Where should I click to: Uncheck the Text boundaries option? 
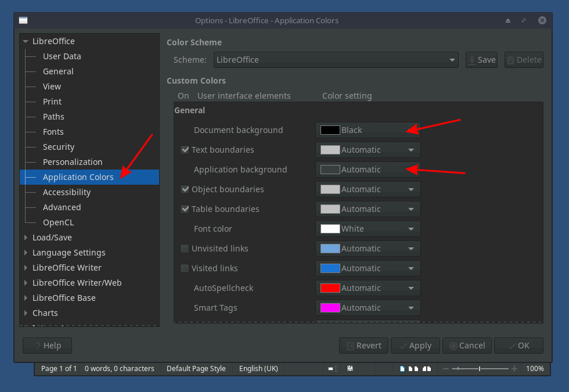point(185,150)
